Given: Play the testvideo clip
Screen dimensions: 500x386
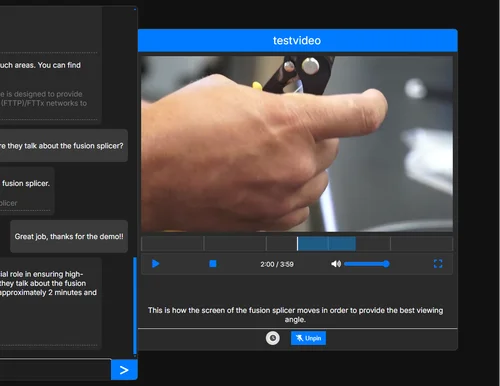Looking at the screenshot, I should (155, 264).
